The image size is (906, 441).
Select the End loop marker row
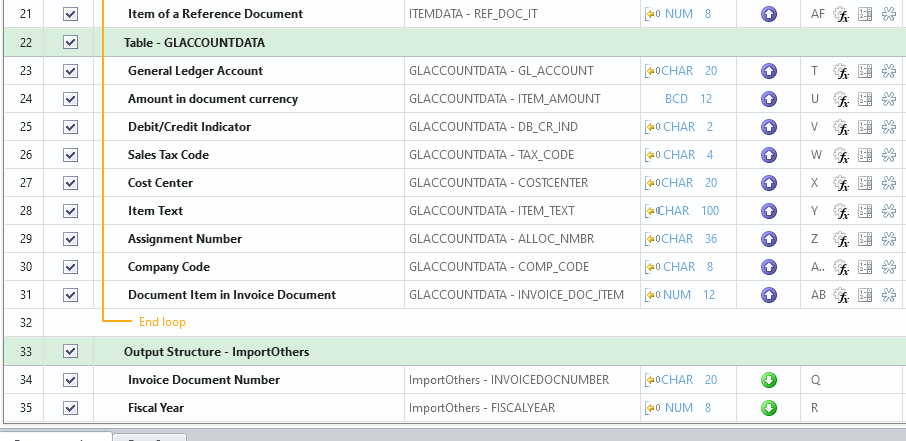162,322
